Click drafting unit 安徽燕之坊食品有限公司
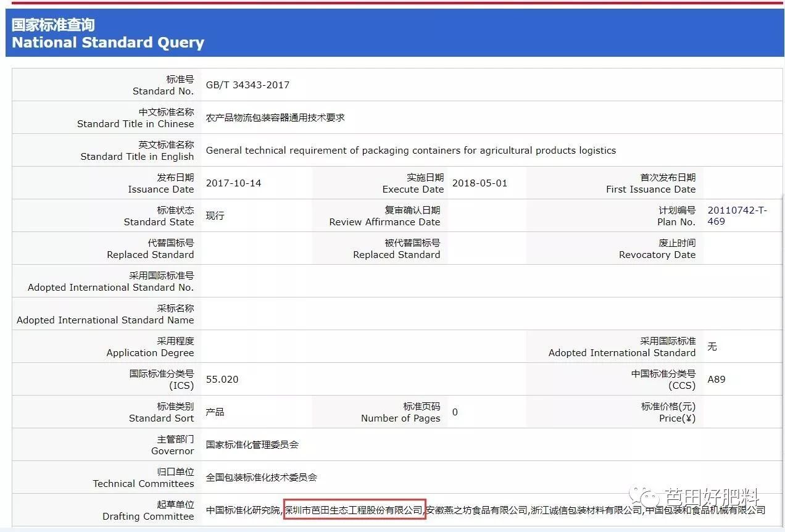Image resolution: width=785 pixels, height=532 pixels. 477,510
